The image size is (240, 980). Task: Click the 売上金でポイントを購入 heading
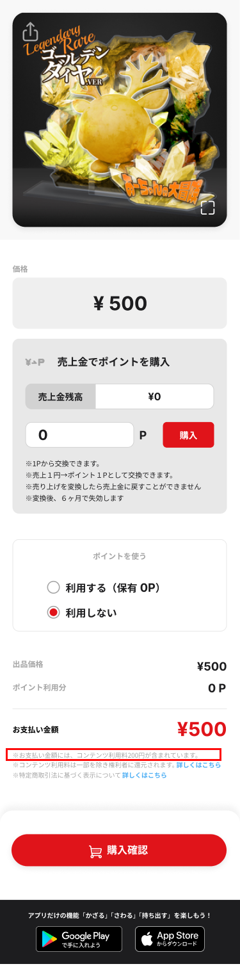(x=113, y=362)
